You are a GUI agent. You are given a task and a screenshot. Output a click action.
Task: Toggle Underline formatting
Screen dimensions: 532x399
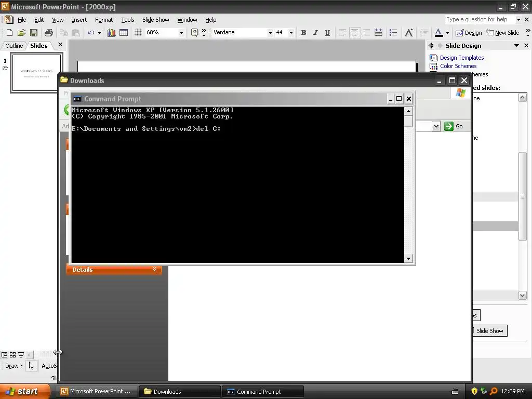[327, 33]
